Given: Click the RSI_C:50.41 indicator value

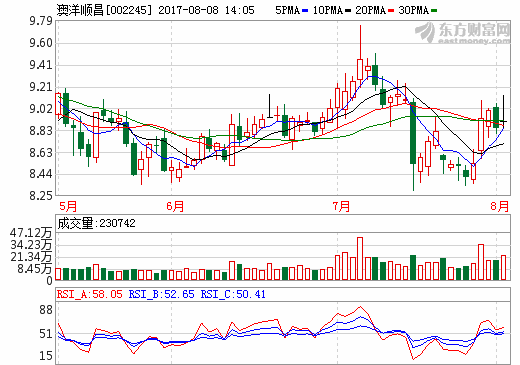Looking at the screenshot, I should click(233, 294).
